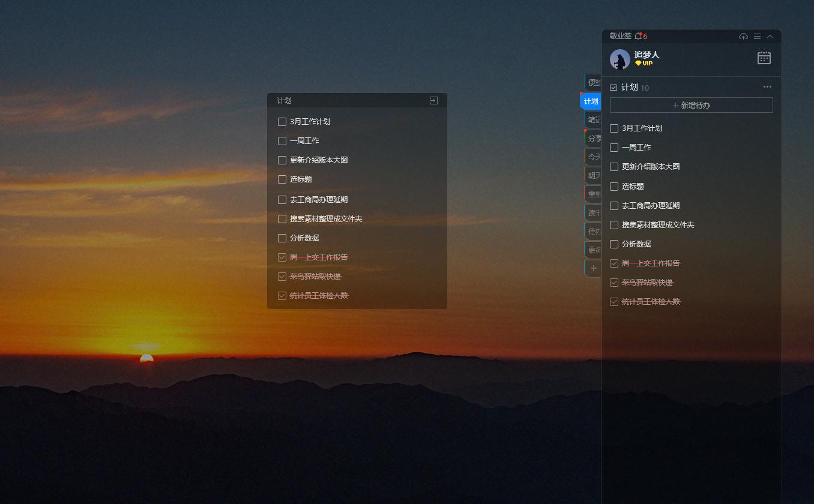Click the 敬业签 app title text
The height and width of the screenshot is (504, 814).
tap(621, 36)
